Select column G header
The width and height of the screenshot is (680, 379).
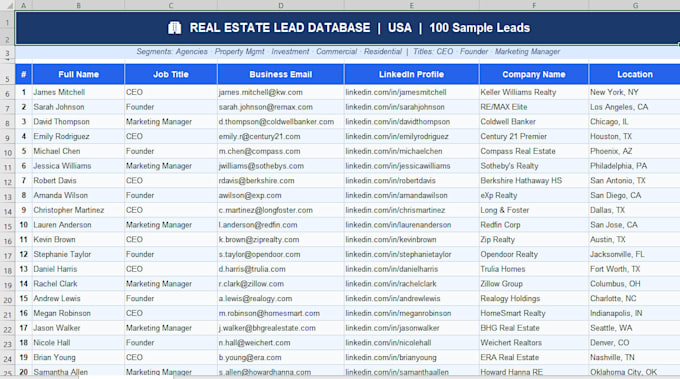[634, 5]
